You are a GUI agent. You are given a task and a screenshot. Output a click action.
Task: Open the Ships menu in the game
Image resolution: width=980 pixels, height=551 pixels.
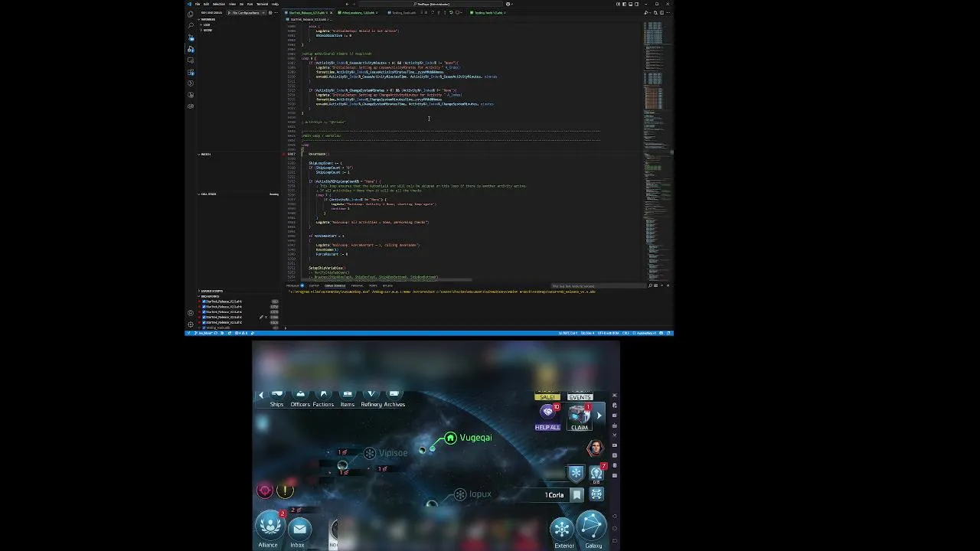point(276,398)
